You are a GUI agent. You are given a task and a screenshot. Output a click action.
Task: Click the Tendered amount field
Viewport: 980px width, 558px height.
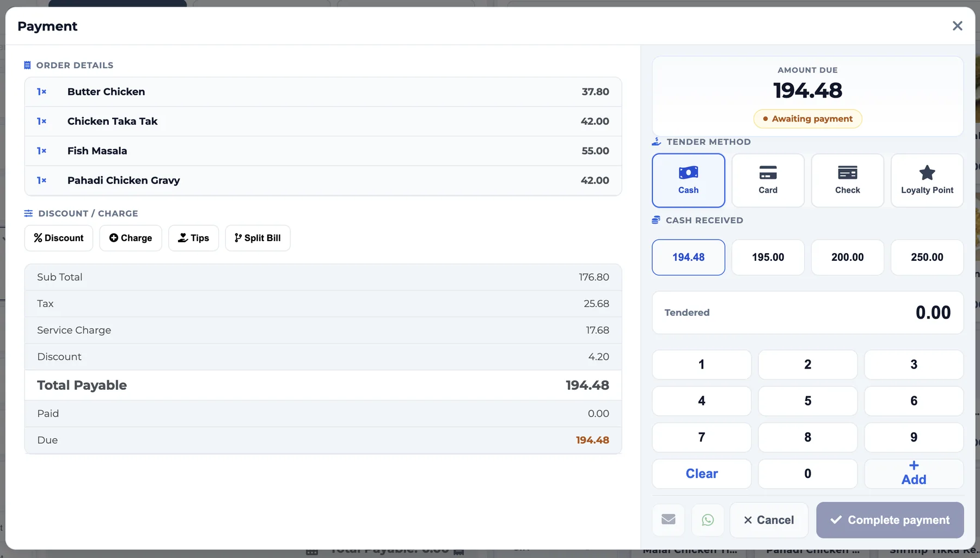coord(807,312)
